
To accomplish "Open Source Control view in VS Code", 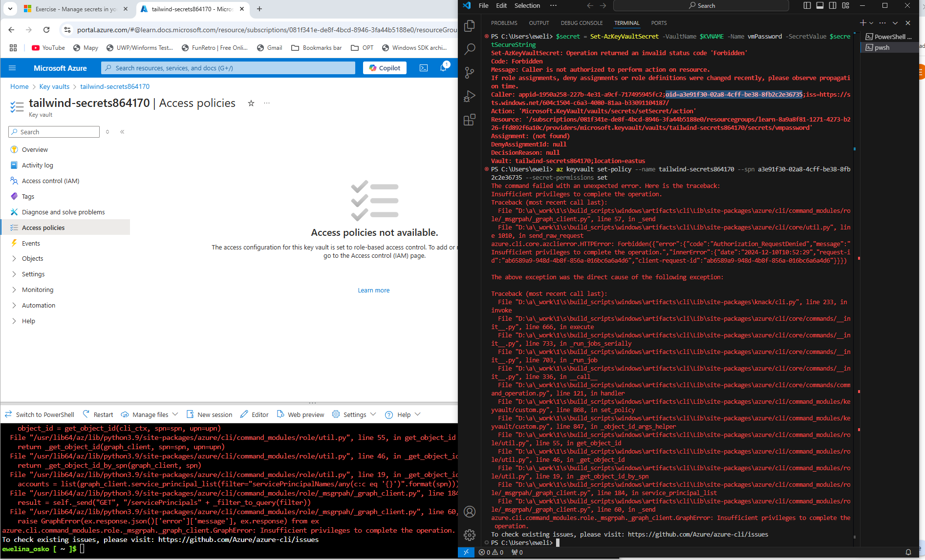I will 470,73.
